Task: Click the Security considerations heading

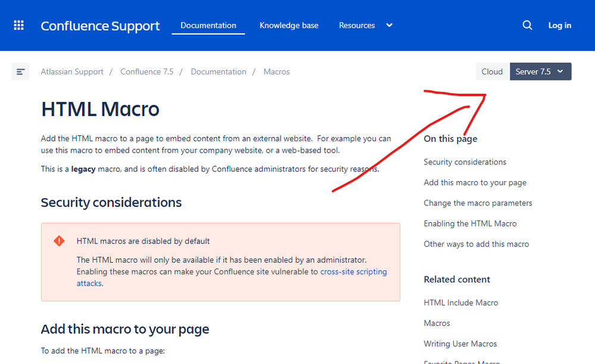Action: click(x=111, y=203)
